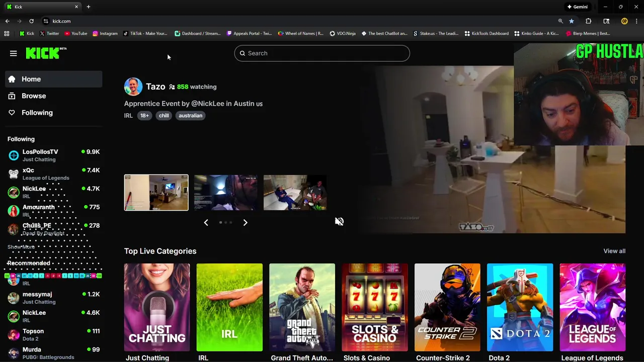Open Tazo's channel avatar
The height and width of the screenshot is (362, 644).
[x=133, y=86]
